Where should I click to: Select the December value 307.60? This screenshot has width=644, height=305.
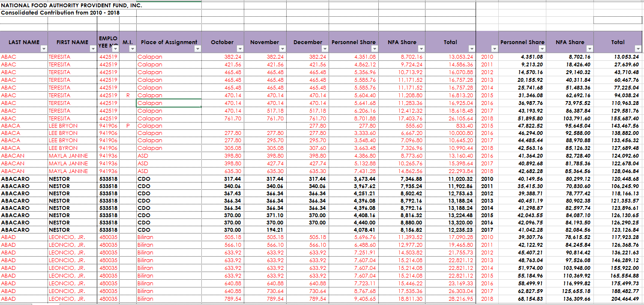tap(318, 148)
